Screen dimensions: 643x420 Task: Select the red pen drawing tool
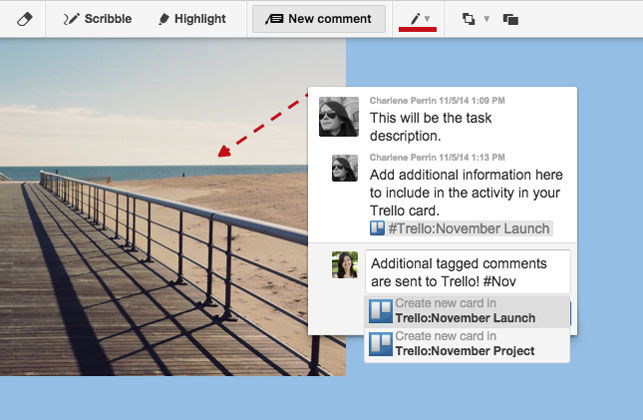415,18
